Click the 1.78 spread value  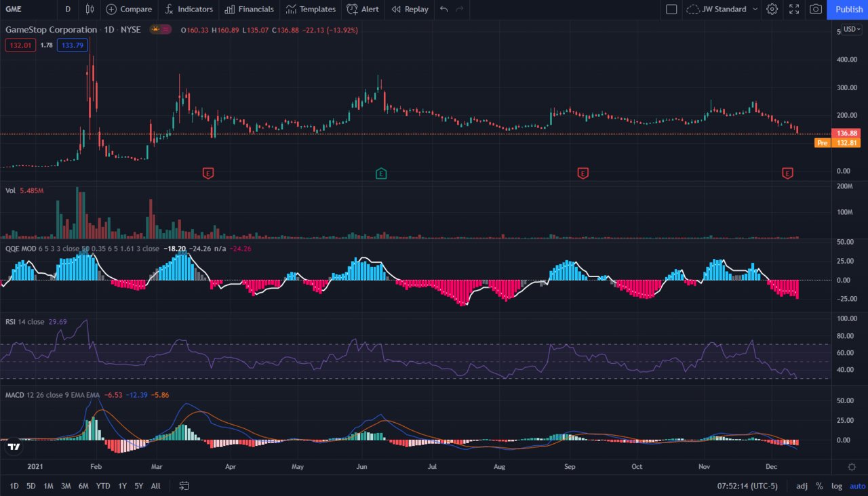pos(46,45)
